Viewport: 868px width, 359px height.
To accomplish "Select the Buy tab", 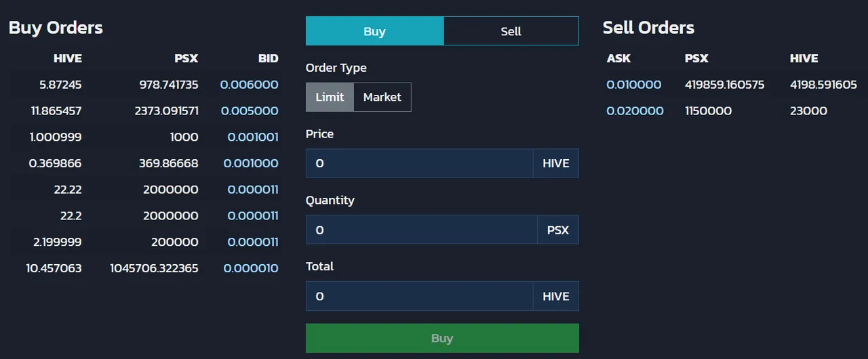I will (x=374, y=31).
